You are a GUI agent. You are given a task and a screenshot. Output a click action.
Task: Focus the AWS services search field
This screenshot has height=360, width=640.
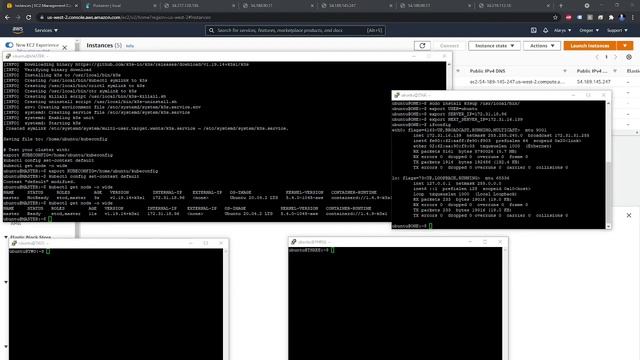295,30
